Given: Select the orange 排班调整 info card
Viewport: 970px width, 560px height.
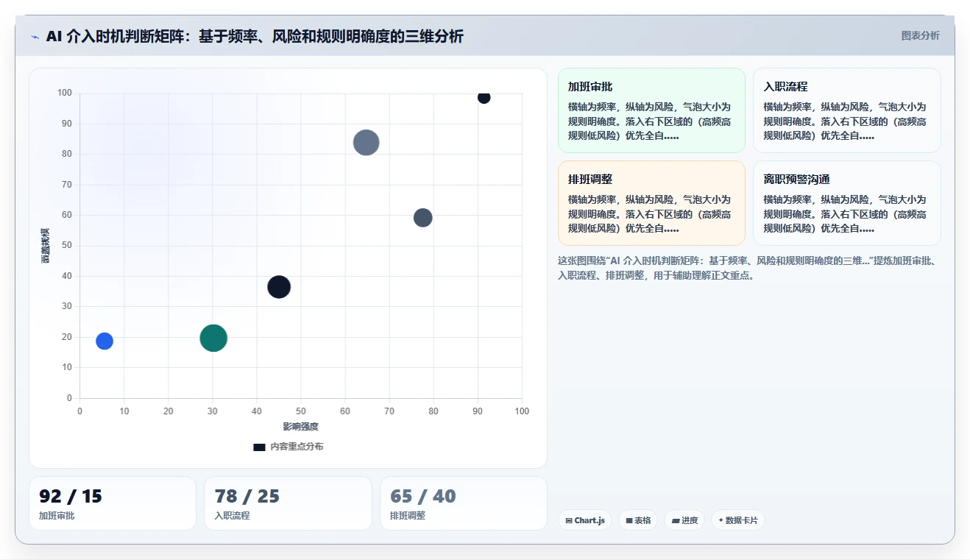Looking at the screenshot, I should coord(651,203).
